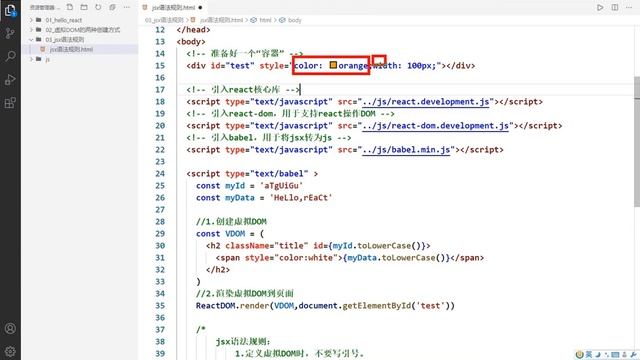Click the "color:white" style text
This screenshot has width=640, height=360.
point(305,258)
